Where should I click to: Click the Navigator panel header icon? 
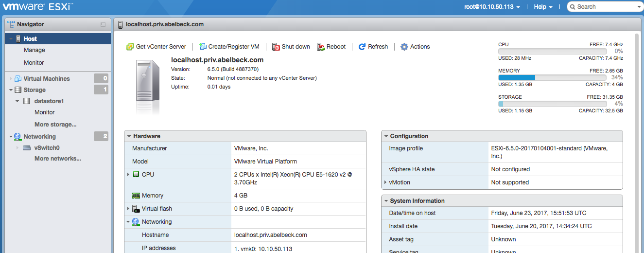tap(11, 24)
